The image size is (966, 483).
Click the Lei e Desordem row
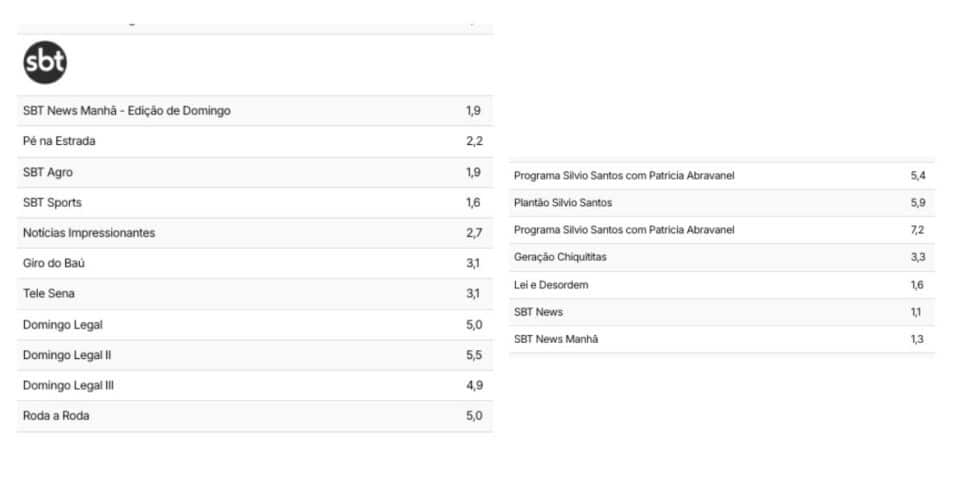click(x=722, y=285)
